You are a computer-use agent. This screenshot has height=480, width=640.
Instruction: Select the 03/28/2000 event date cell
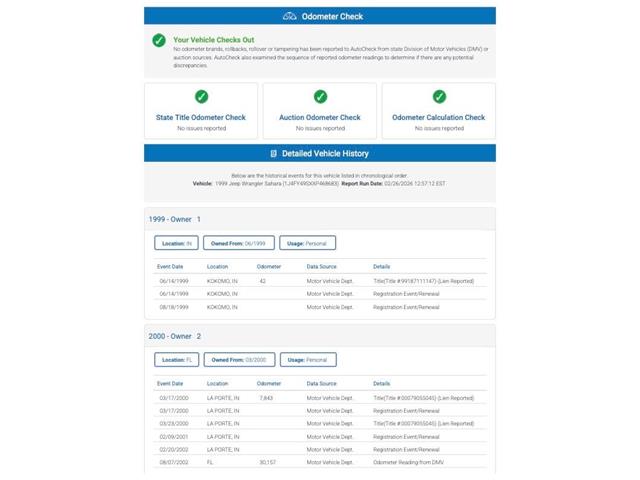[x=174, y=424]
